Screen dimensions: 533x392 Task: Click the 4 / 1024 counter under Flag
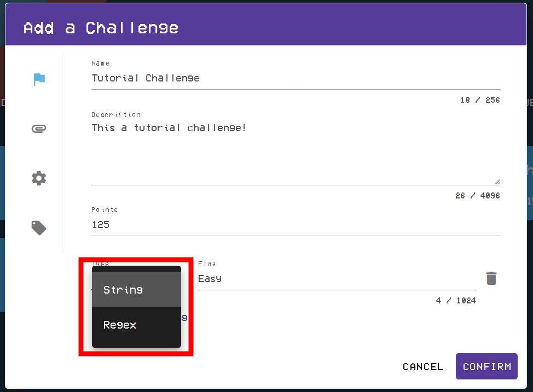(455, 300)
